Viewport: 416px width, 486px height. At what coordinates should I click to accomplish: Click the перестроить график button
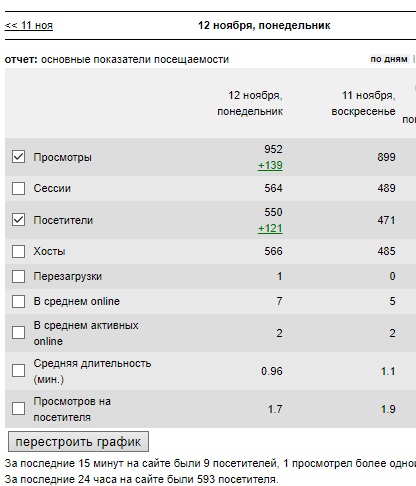(78, 442)
